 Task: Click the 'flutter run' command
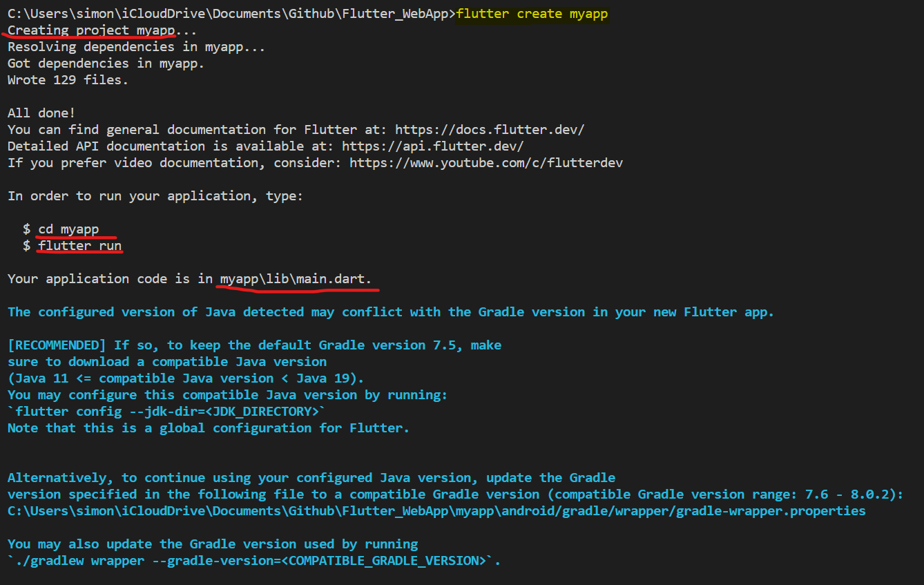79,246
